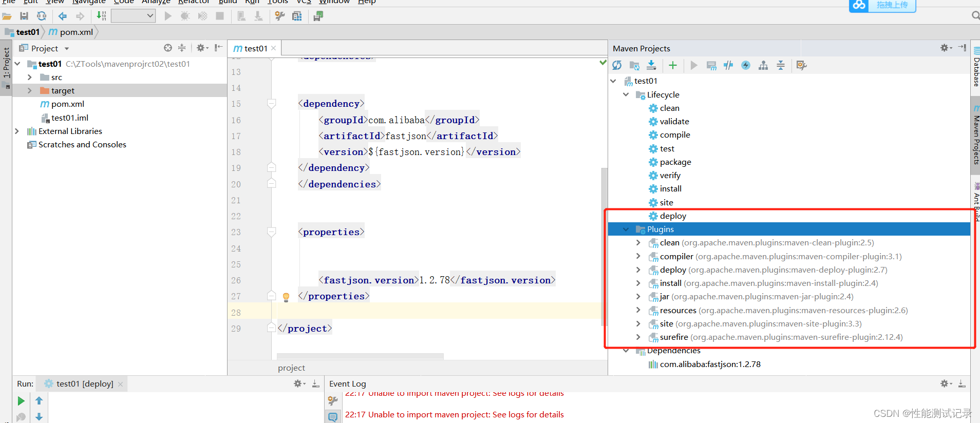Click the editor horizontal scrollbar
The height and width of the screenshot is (423, 980).
(360, 356)
